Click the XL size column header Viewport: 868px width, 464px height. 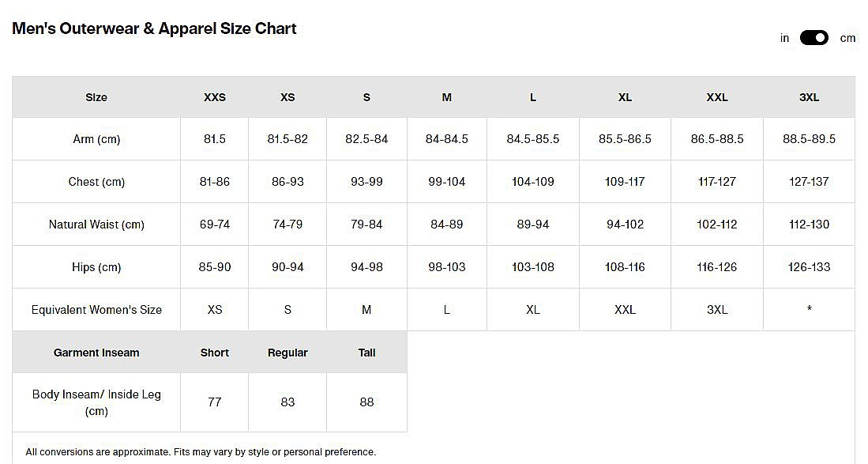(625, 97)
